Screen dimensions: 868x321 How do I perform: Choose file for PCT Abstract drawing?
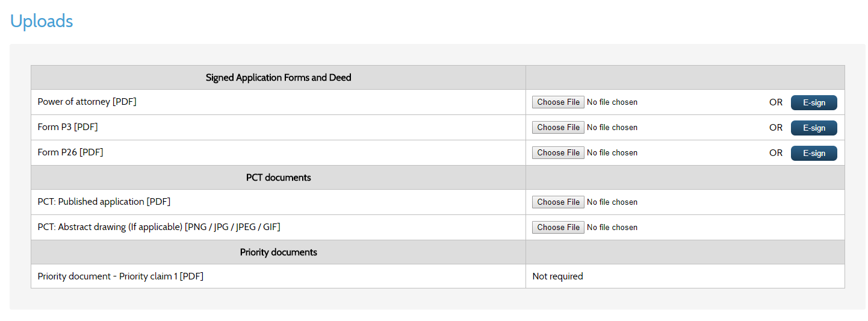pos(558,228)
